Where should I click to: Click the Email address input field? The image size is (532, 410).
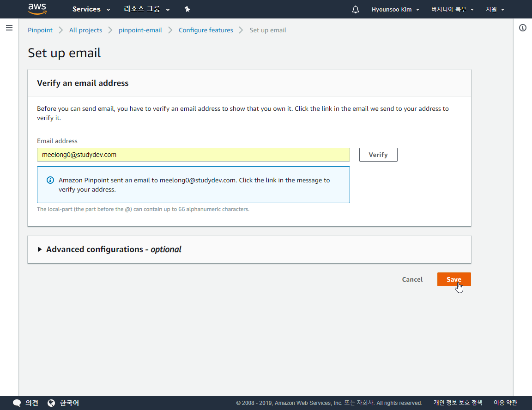(x=193, y=155)
